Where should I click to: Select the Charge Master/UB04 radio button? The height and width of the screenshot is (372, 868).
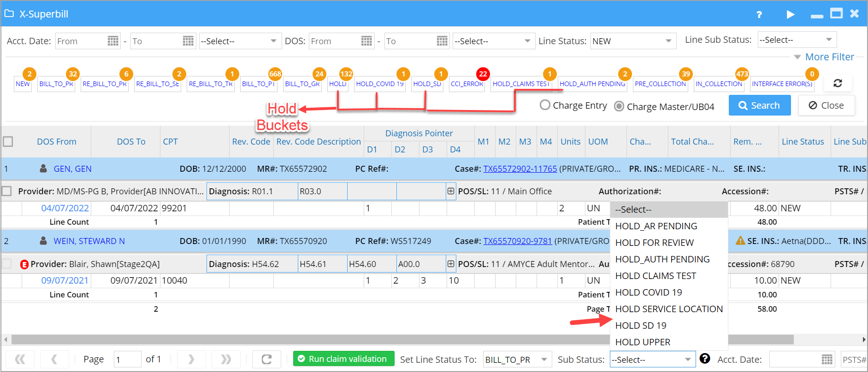(619, 106)
